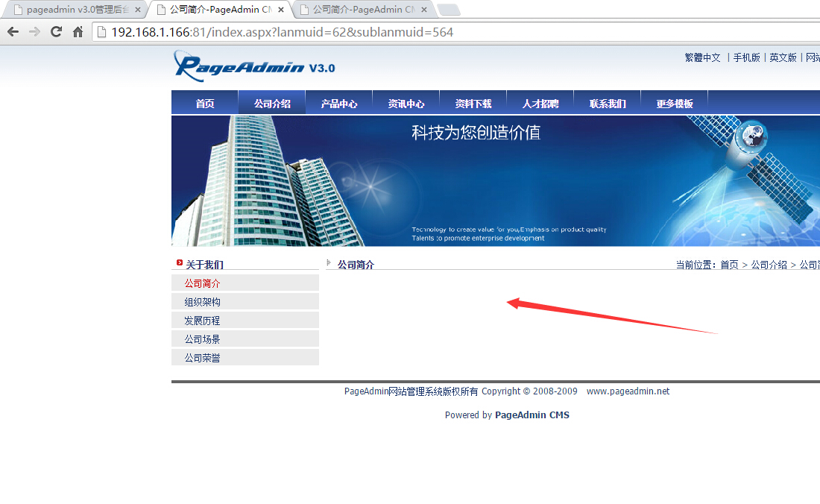820x504 pixels.
Task: Select 资讯中心 in the navigation bar
Action: [x=406, y=104]
